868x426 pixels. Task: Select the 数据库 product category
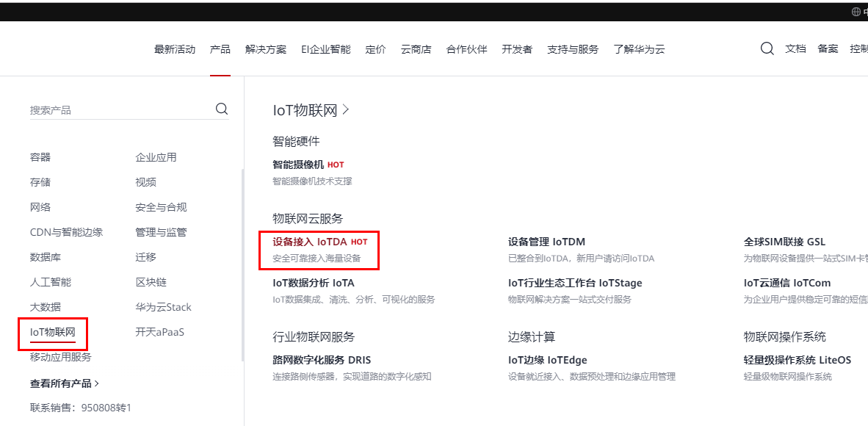tap(46, 257)
